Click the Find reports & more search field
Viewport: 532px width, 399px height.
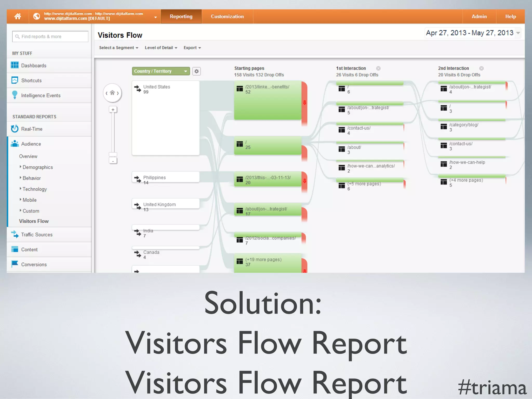50,36
